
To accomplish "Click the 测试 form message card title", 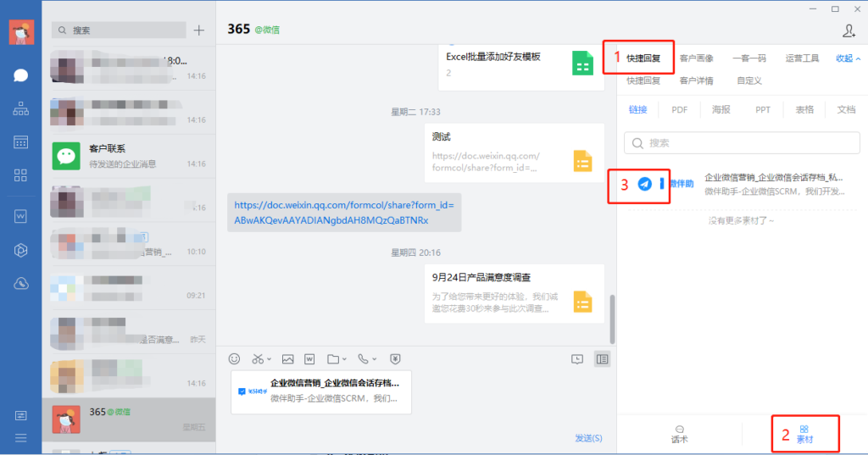I will click(x=441, y=136).
